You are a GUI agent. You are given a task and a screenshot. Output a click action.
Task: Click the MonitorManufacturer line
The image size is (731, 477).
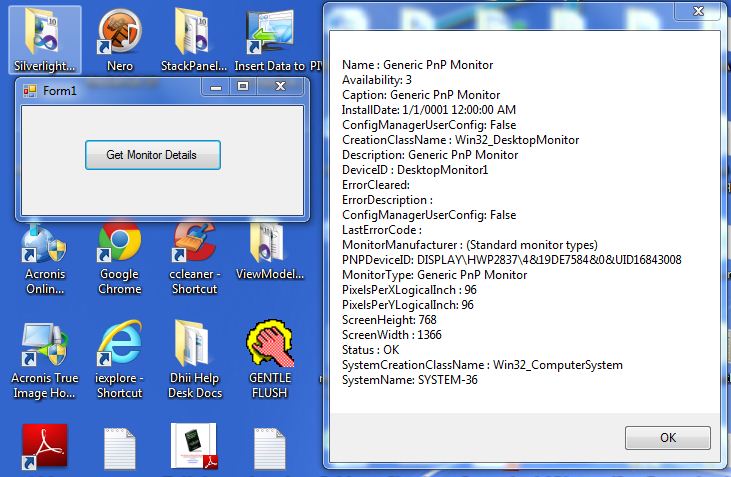click(470, 245)
